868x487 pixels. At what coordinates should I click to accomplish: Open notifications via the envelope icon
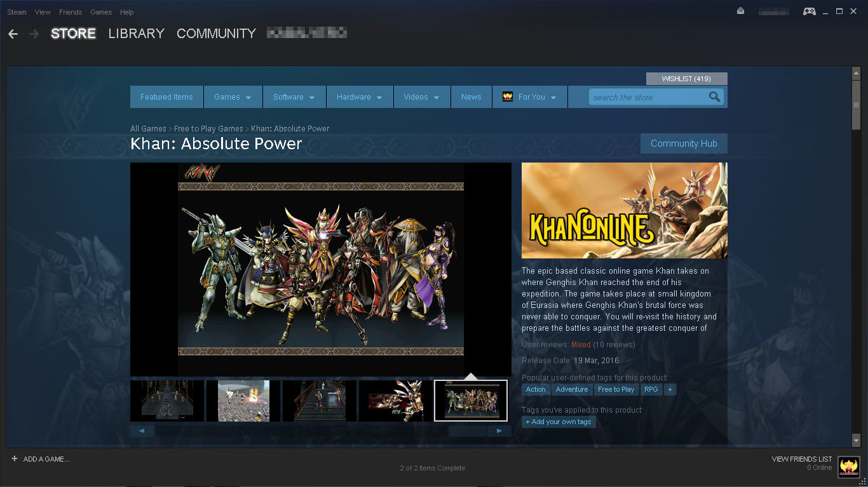pos(740,11)
